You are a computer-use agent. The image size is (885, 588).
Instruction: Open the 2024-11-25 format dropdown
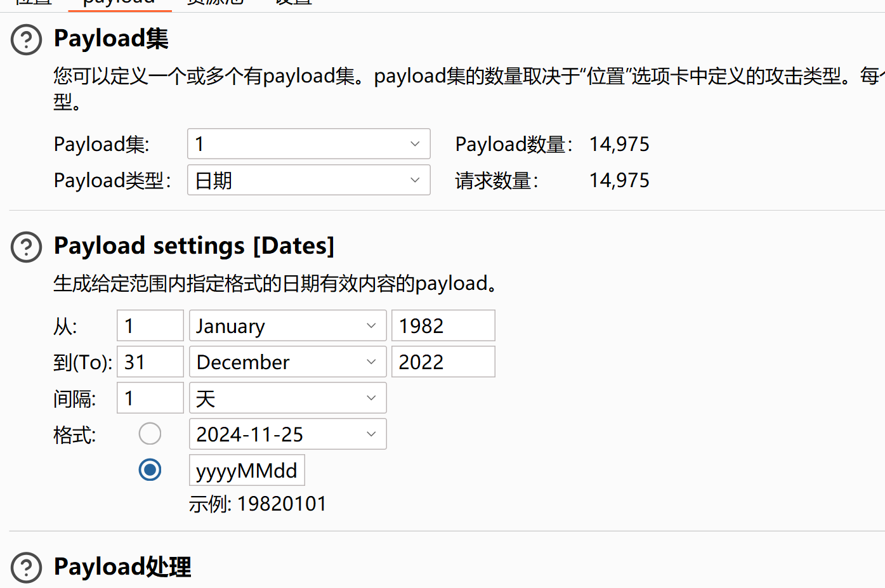coord(288,434)
